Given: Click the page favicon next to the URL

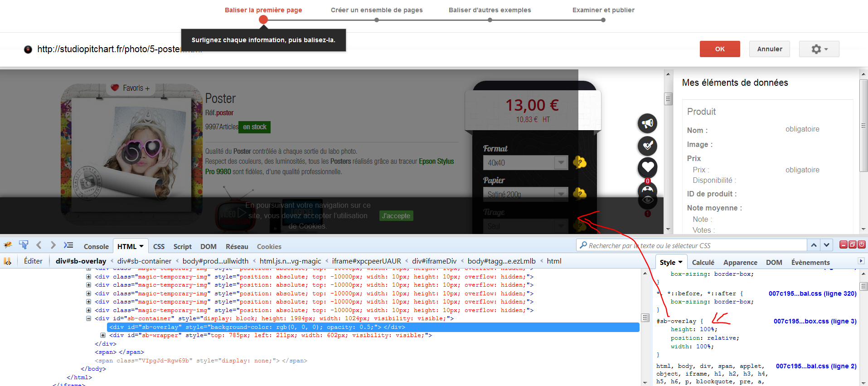Looking at the screenshot, I should [28, 49].
